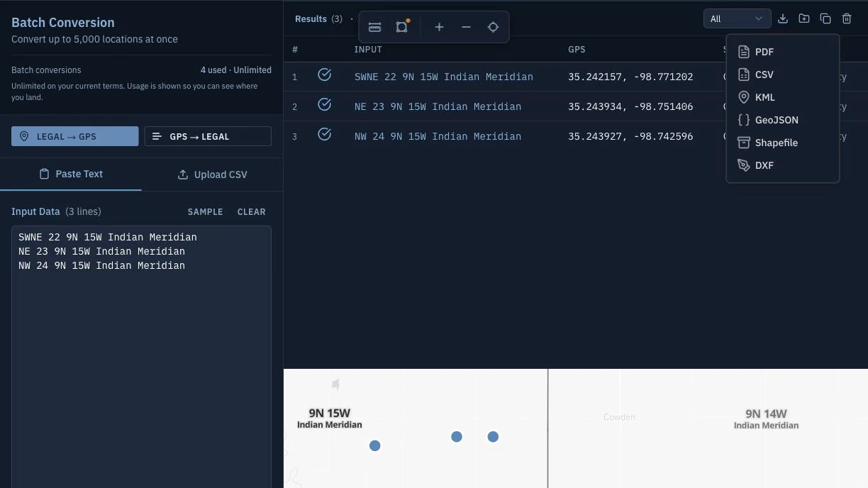The width and height of the screenshot is (868, 488).
Task: Export results as GeoJSON
Action: pos(783,120)
